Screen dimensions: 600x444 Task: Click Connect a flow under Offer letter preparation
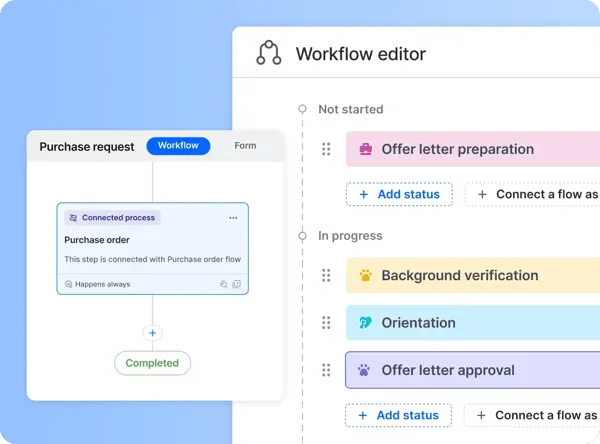click(533, 194)
